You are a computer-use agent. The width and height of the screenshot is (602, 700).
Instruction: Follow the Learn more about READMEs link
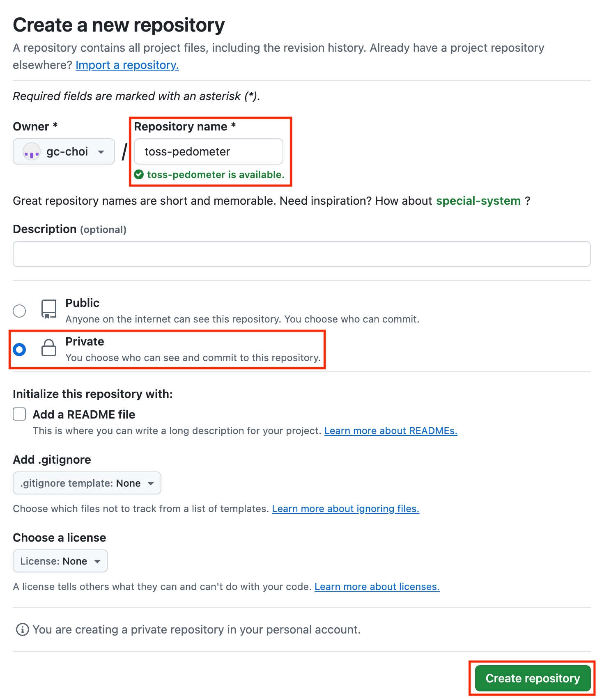[x=391, y=431]
